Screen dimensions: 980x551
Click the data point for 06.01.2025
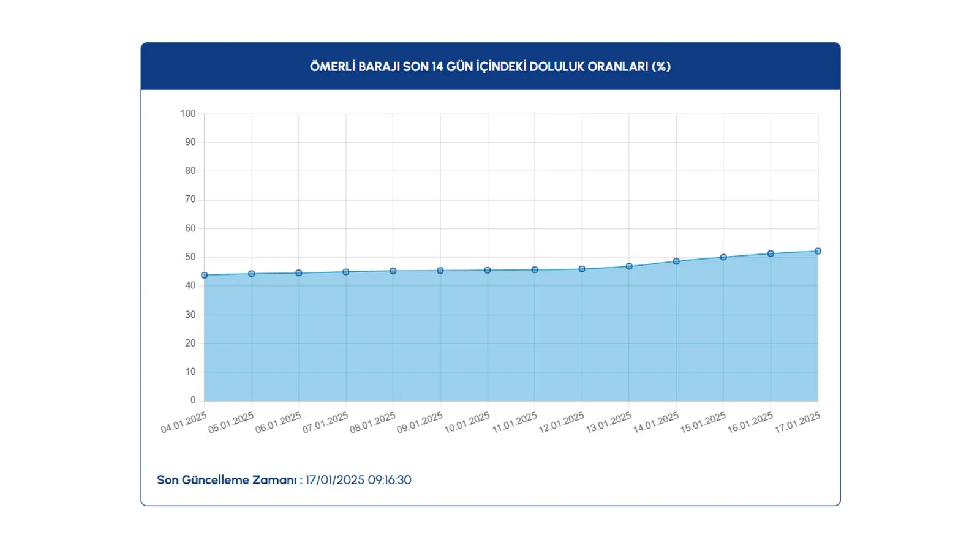click(299, 273)
